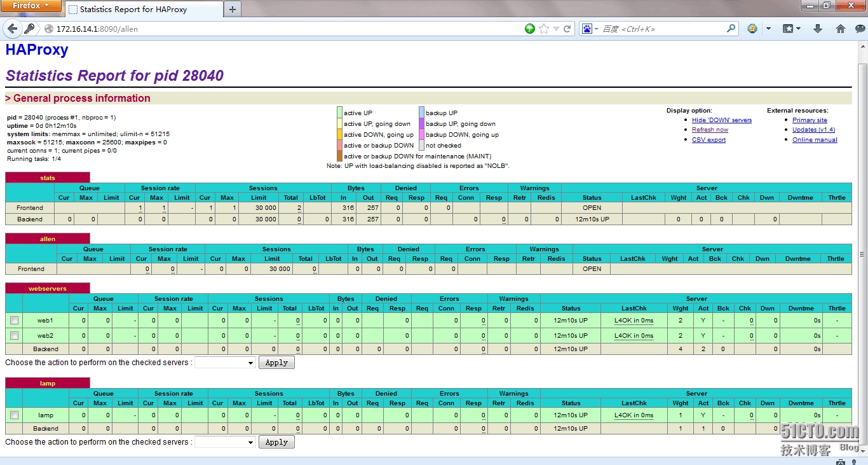
Task: Click L4OK in 0ms for lamp server
Action: 634,415
